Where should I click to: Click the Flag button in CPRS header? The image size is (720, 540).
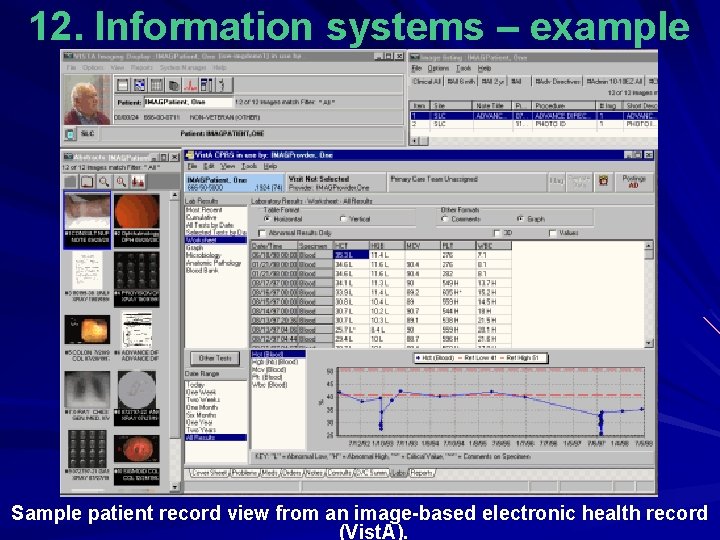point(557,181)
